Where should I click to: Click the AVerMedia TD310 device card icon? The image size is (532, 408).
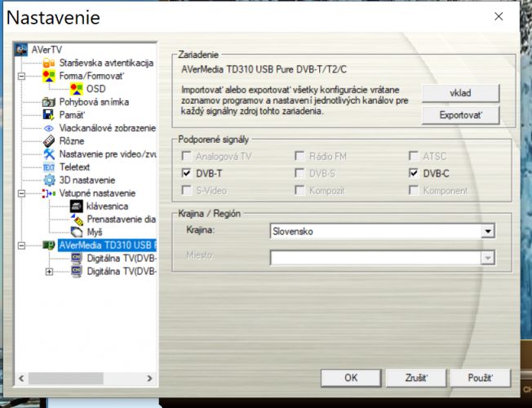[x=49, y=245]
